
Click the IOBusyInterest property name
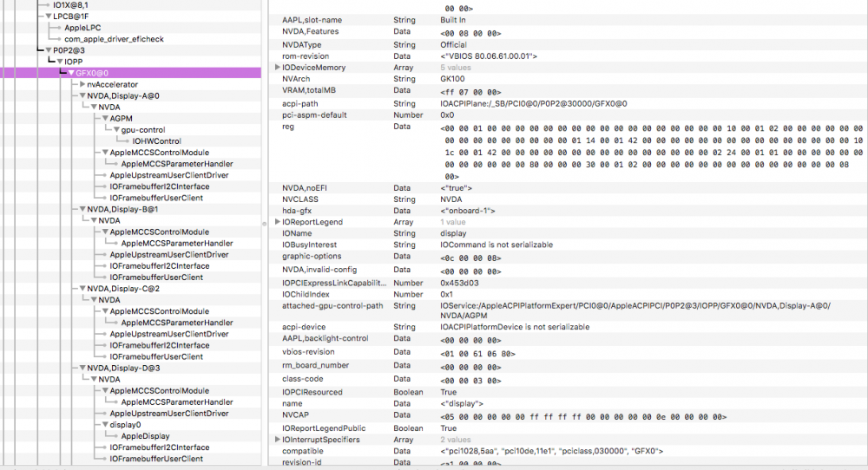tap(310, 245)
